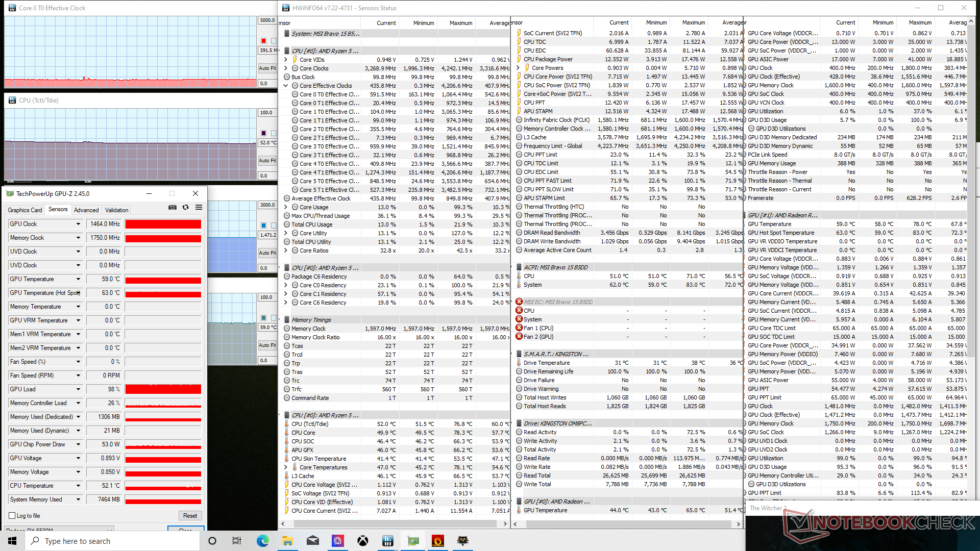Click thermometer icon beside CPU (Tctl/Tdie) row

point(287,424)
